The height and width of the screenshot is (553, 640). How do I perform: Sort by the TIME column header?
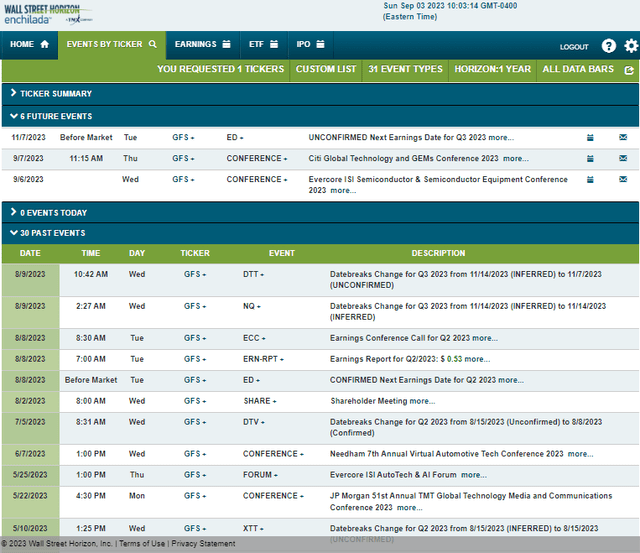91,253
